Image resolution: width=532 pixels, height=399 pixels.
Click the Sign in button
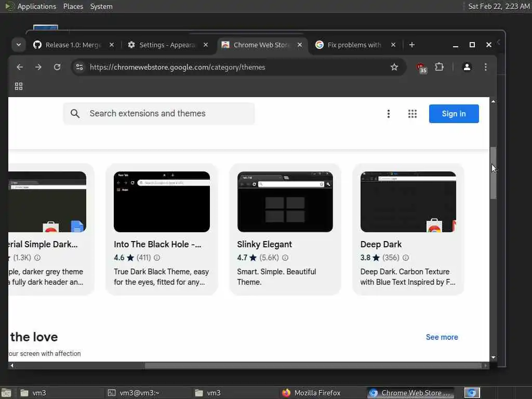[454, 114]
